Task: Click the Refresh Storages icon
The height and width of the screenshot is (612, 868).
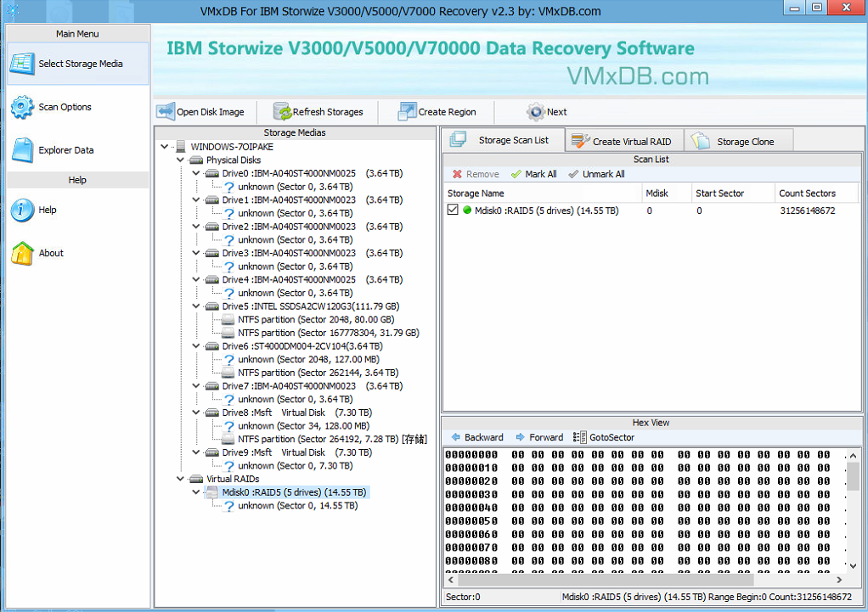Action: (x=282, y=111)
